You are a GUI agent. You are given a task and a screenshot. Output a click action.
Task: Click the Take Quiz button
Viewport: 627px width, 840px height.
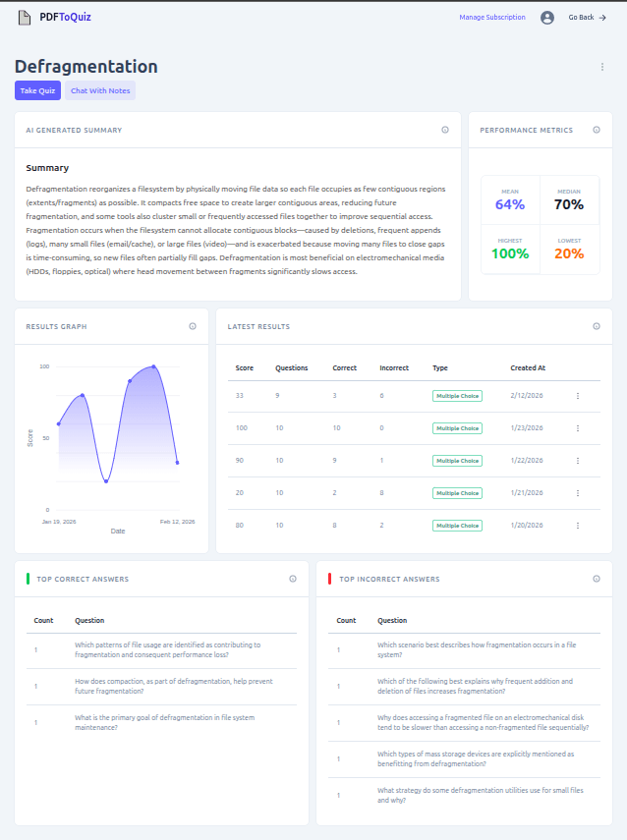click(37, 90)
